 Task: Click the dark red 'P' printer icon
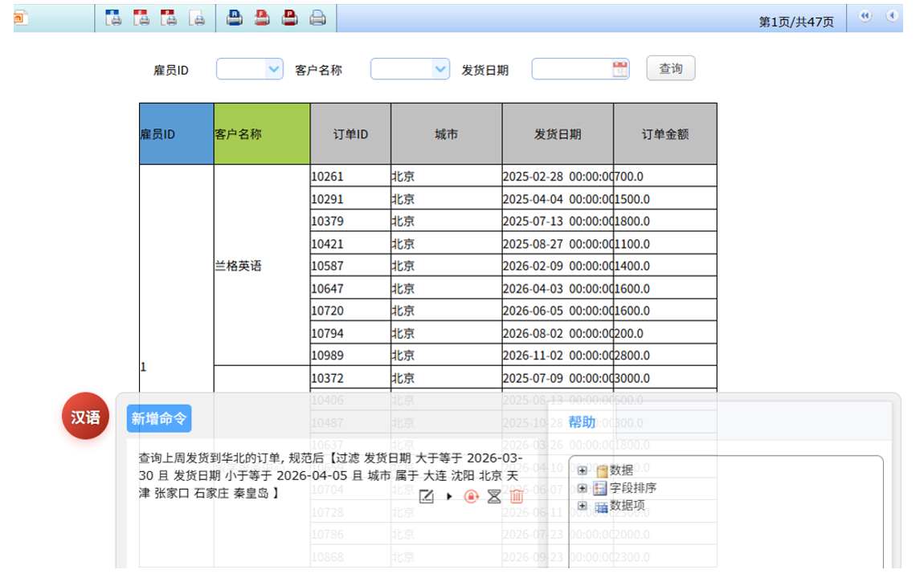(289, 18)
